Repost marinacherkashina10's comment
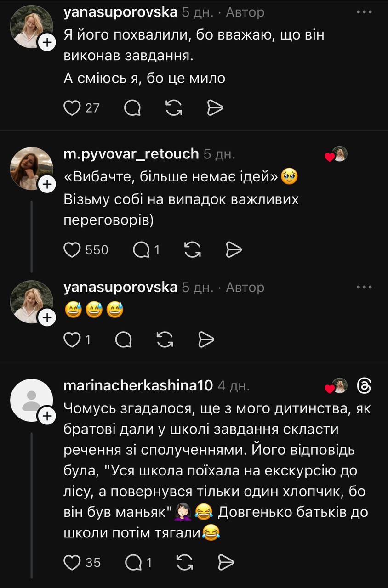The width and height of the screenshot is (388, 588). pyautogui.click(x=185, y=562)
